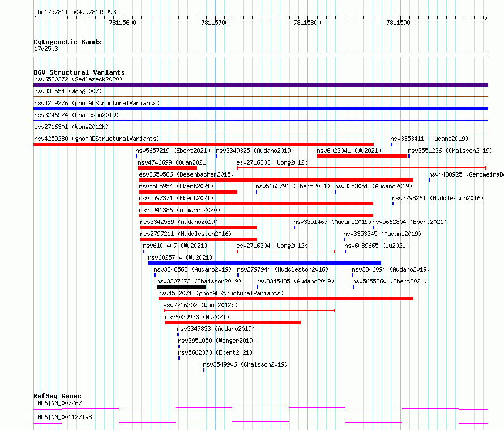Screen dimensions: 504x430
Task: Select the purple nsv6580372 variant bar
Action: pos(260,85)
